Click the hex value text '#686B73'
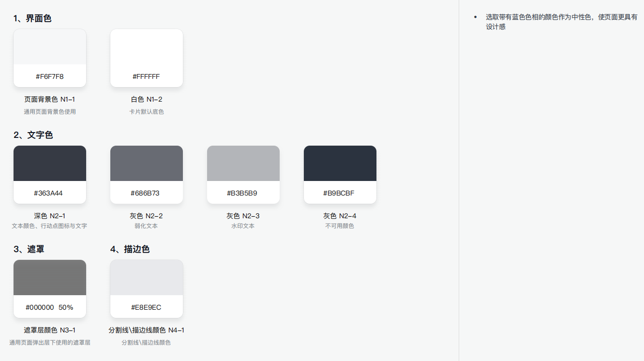Image resolution: width=644 pixels, height=361 pixels. point(145,193)
